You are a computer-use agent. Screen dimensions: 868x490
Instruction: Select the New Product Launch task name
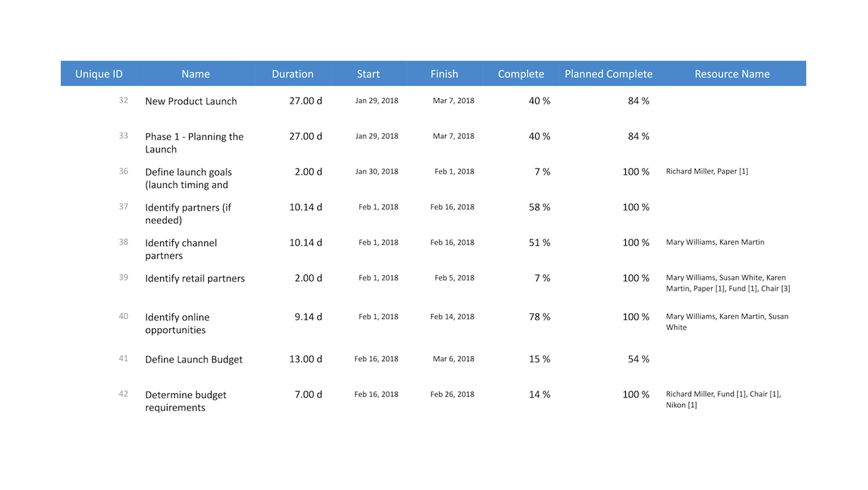click(191, 101)
